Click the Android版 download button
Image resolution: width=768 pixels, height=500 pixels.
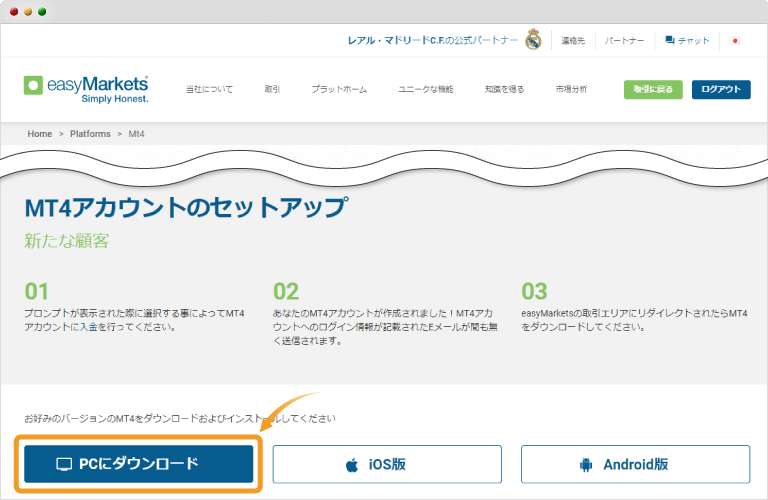(635, 464)
